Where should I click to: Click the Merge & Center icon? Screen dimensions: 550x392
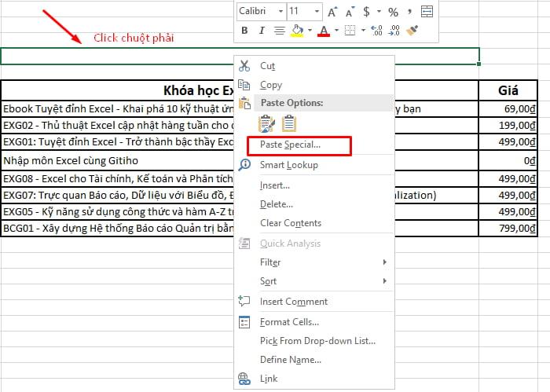point(427,12)
